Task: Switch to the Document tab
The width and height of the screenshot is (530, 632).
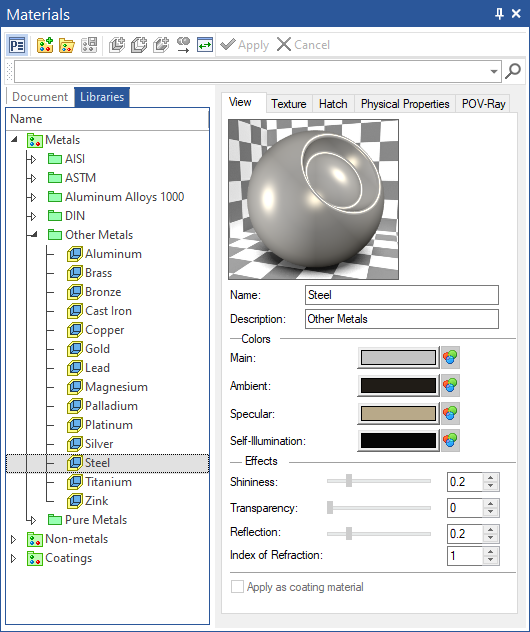Action: tap(40, 97)
